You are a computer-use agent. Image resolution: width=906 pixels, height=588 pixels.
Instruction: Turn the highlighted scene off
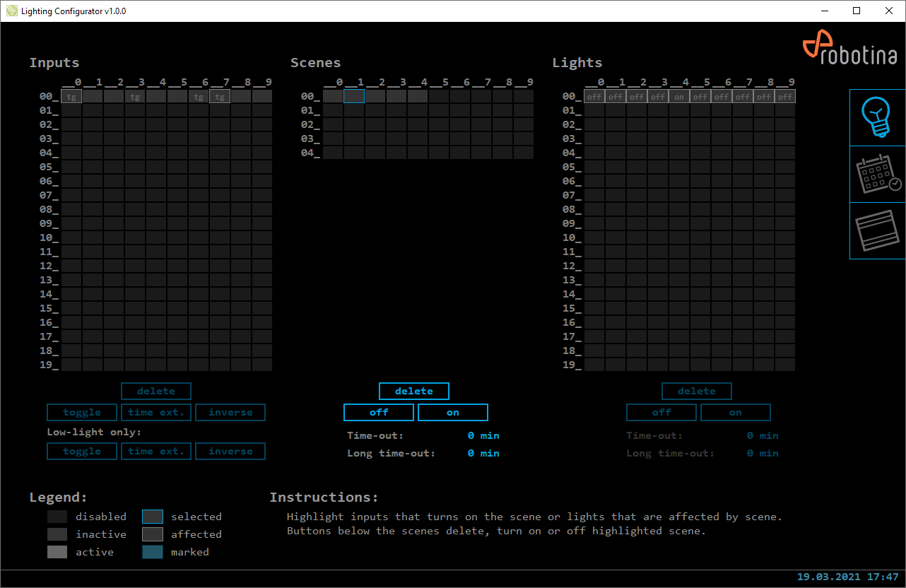(x=379, y=413)
